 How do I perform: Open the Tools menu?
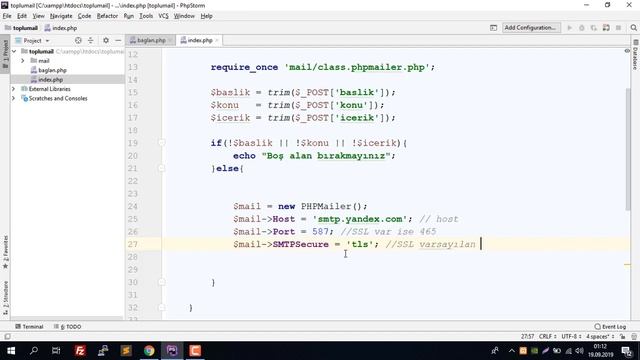(146, 16)
